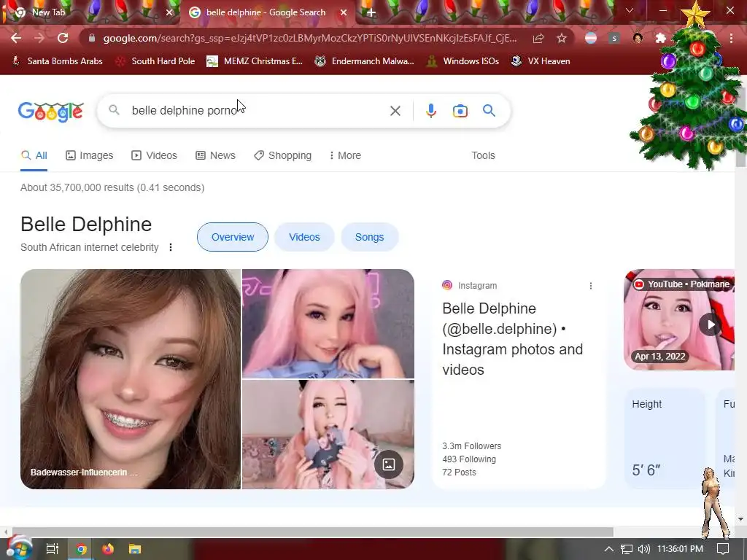Click the view site information lock icon

pos(92,39)
